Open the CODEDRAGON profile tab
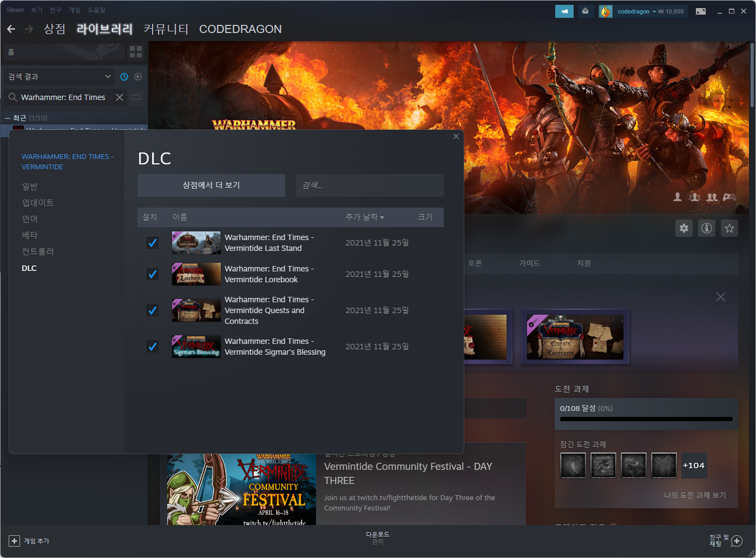 coord(240,29)
